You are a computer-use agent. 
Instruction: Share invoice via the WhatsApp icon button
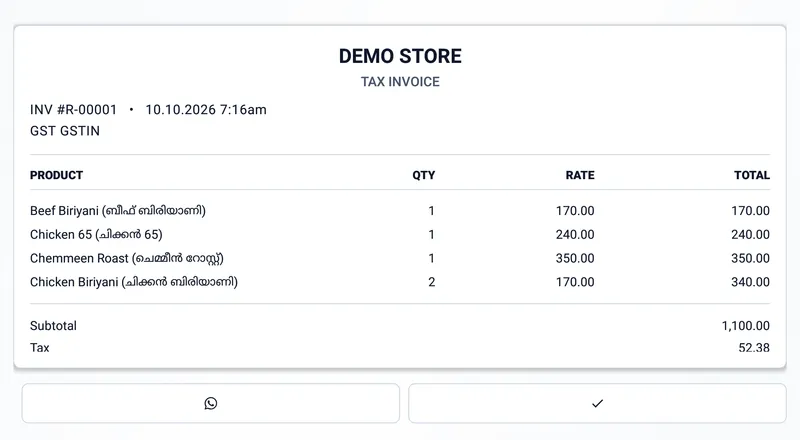(x=210, y=403)
